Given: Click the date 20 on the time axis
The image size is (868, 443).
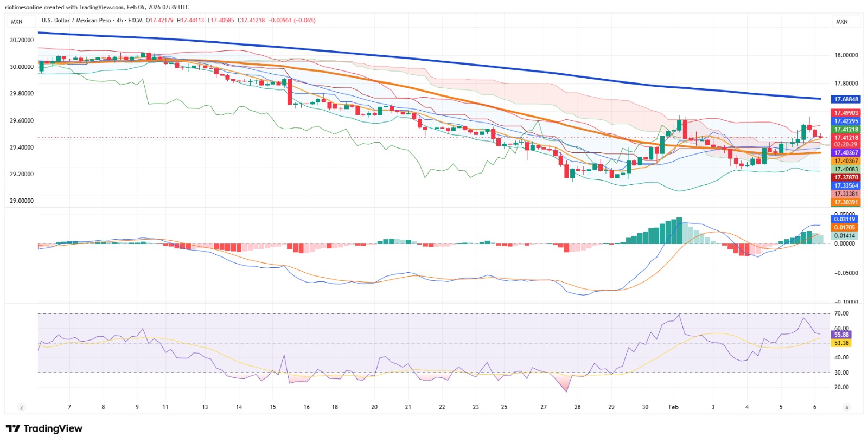Looking at the screenshot, I should click(x=374, y=407).
